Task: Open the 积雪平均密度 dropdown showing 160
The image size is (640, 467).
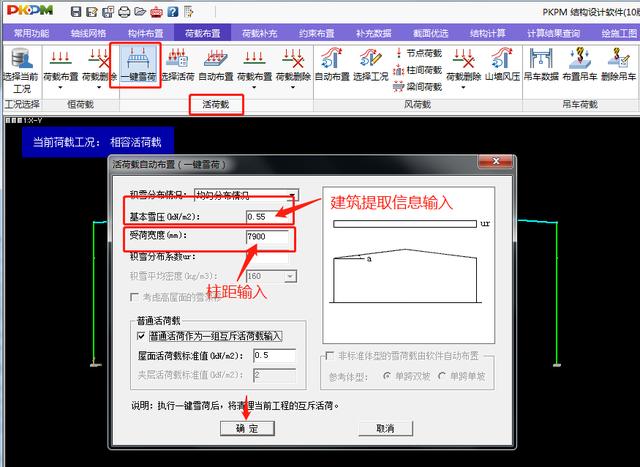Action: tap(289, 276)
